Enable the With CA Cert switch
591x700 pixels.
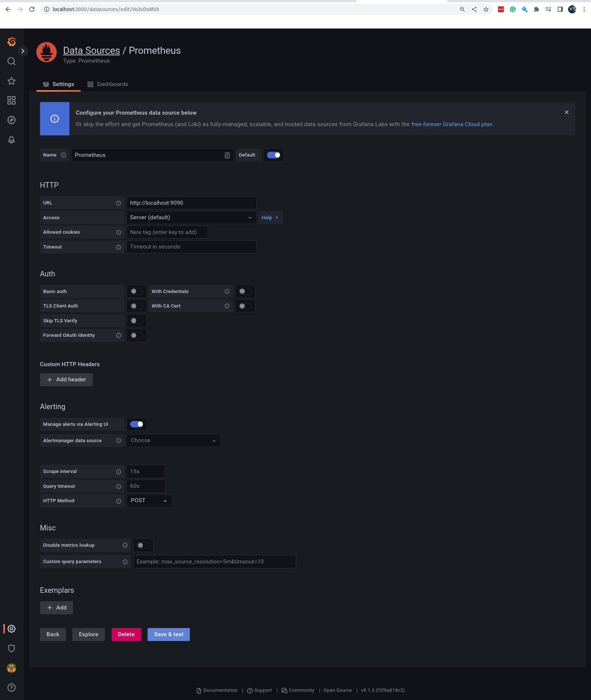pyautogui.click(x=245, y=306)
